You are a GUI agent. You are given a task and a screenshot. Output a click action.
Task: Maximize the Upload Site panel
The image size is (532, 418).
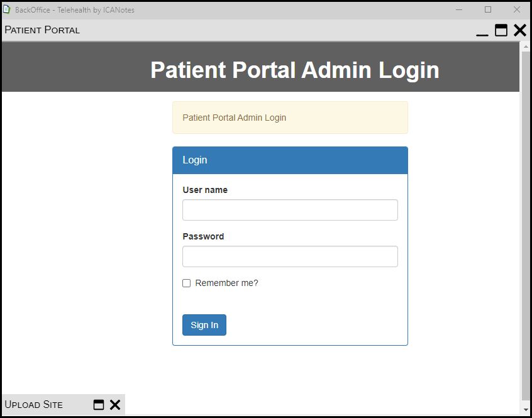pos(99,405)
